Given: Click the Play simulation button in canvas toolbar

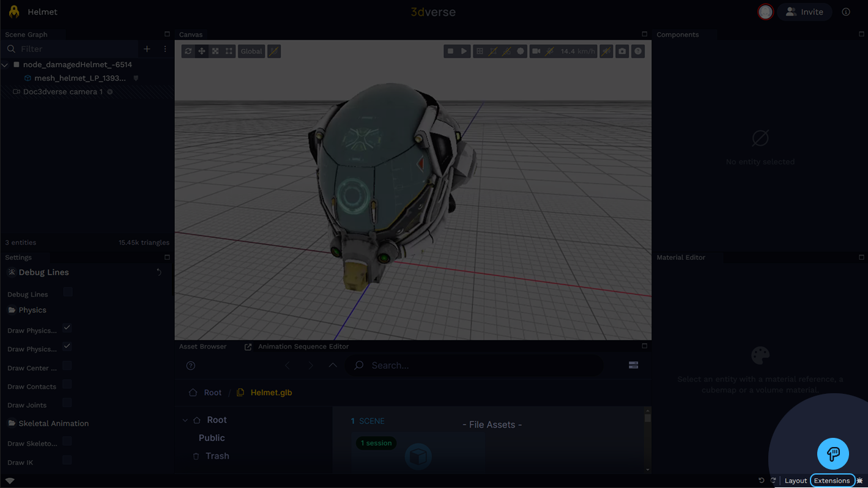Looking at the screenshot, I should point(464,51).
